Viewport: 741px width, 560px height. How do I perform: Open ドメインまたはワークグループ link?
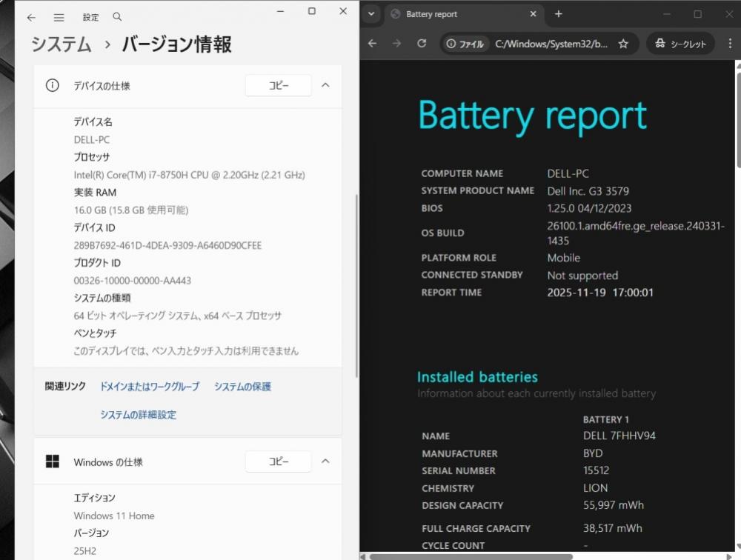pos(149,387)
